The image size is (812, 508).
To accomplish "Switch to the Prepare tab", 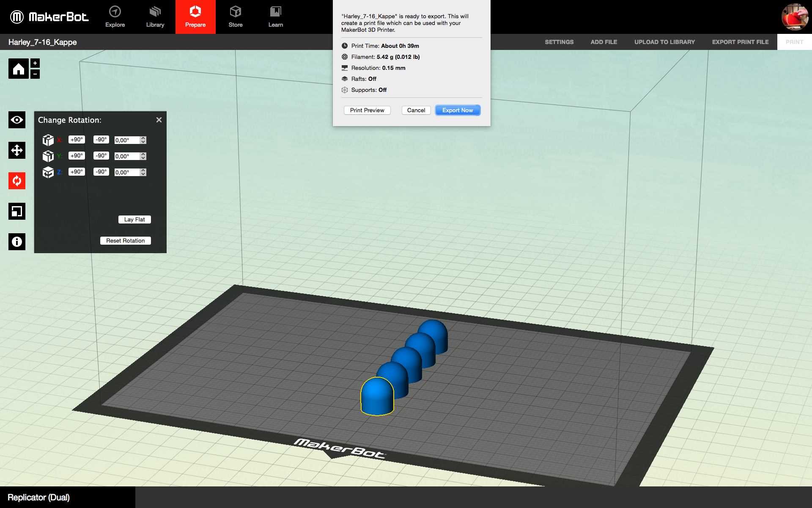I will tap(195, 17).
